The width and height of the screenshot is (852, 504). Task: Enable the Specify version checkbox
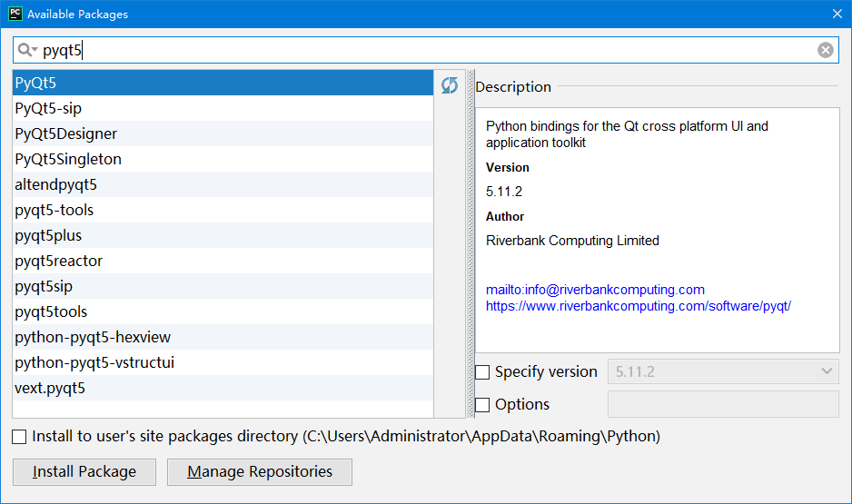482,372
